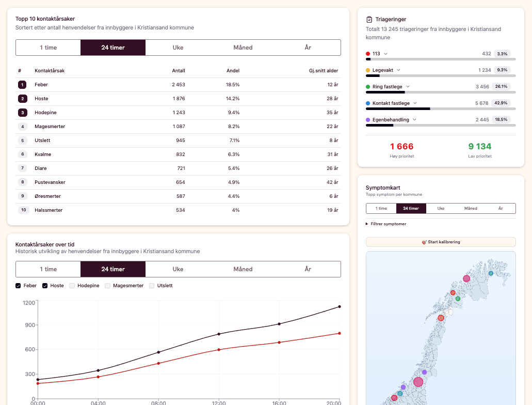
Task: Click the 9 134 Lav prioritet figure
Action: 480,146
